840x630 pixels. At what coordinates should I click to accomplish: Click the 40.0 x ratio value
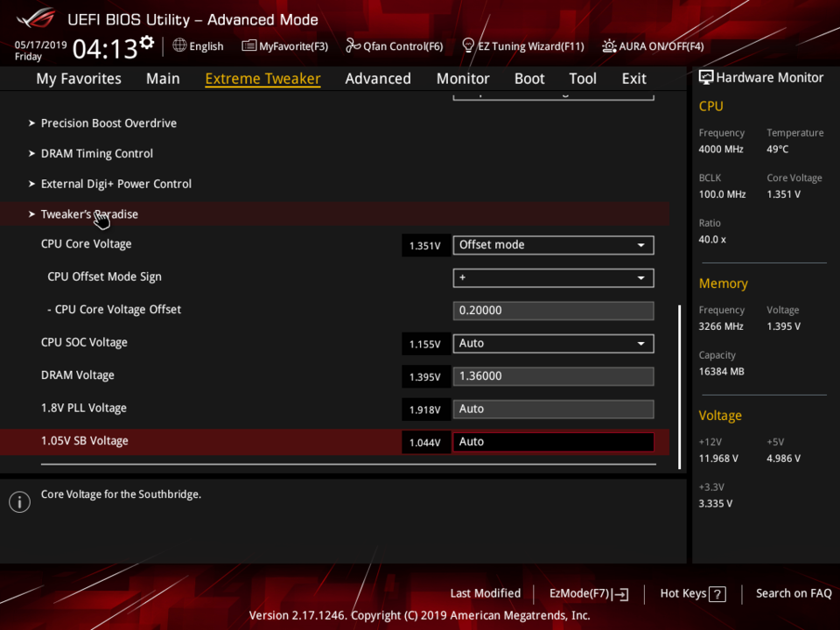coord(712,240)
